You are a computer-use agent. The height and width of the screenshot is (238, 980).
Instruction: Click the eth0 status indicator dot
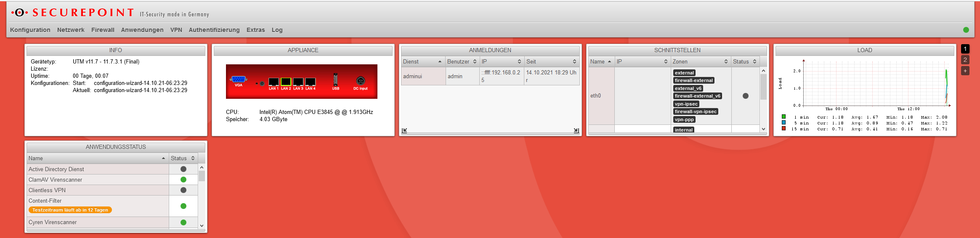(746, 96)
